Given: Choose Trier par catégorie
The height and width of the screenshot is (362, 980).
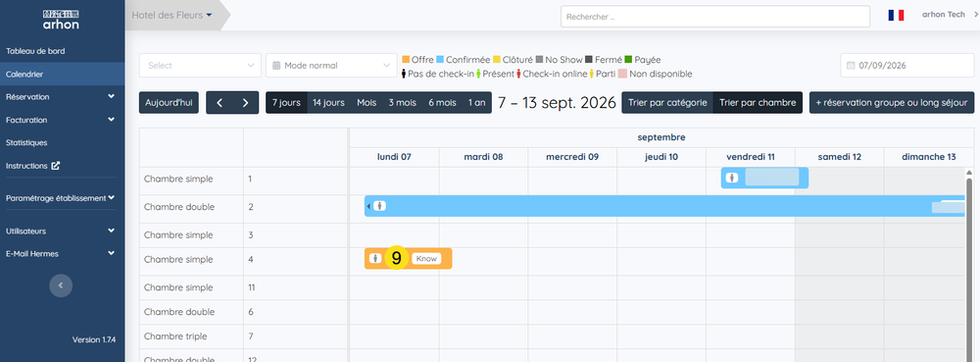Looking at the screenshot, I should click(667, 103).
